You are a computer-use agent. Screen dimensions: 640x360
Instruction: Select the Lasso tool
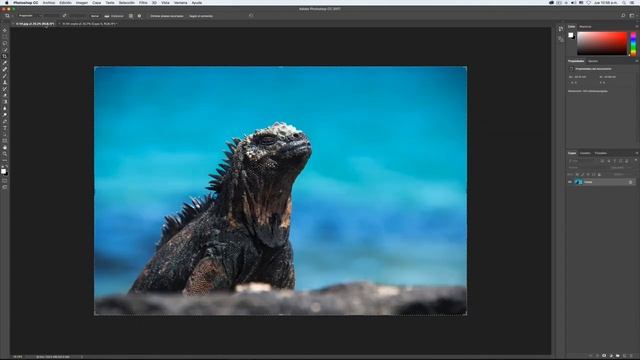coord(5,43)
